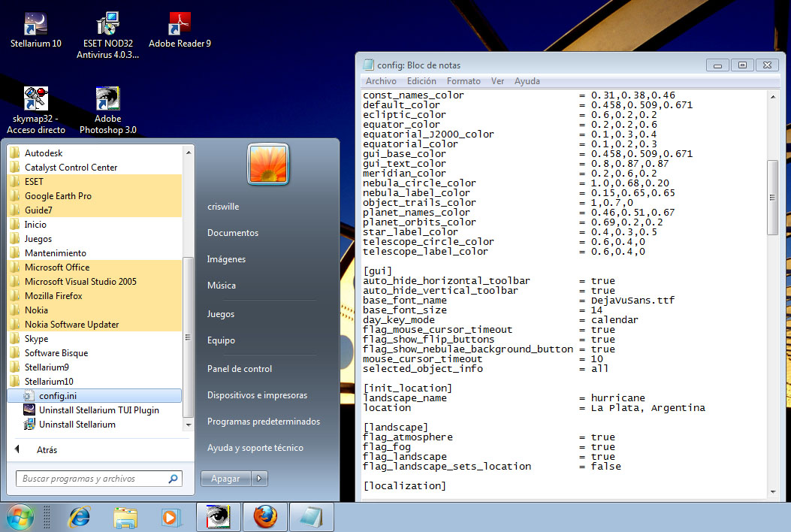The height and width of the screenshot is (532, 791).
Task: Open Windows Explorer from the taskbar
Action: (x=125, y=518)
